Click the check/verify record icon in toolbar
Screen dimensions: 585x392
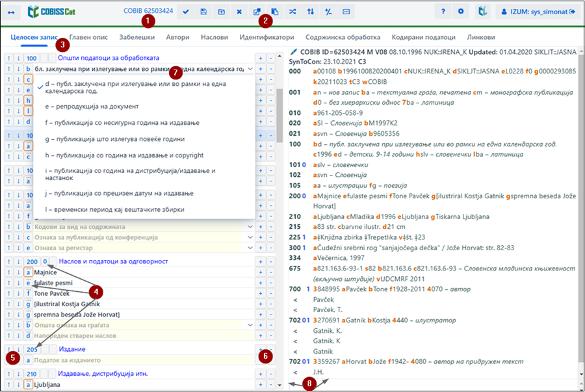pyautogui.click(x=185, y=12)
